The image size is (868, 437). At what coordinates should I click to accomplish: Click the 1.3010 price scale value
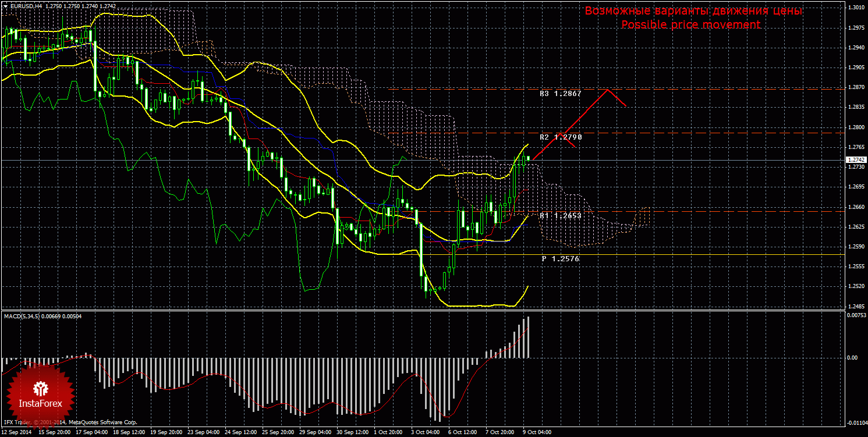pos(856,8)
